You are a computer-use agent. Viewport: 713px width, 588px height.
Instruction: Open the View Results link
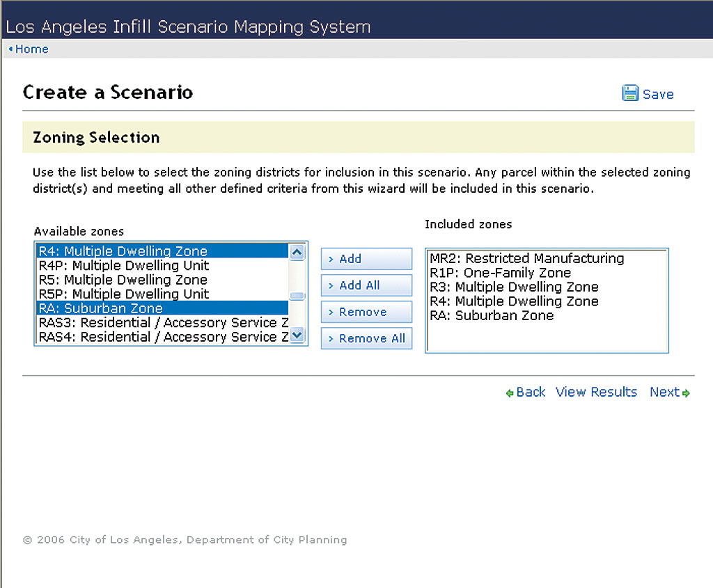click(x=596, y=392)
